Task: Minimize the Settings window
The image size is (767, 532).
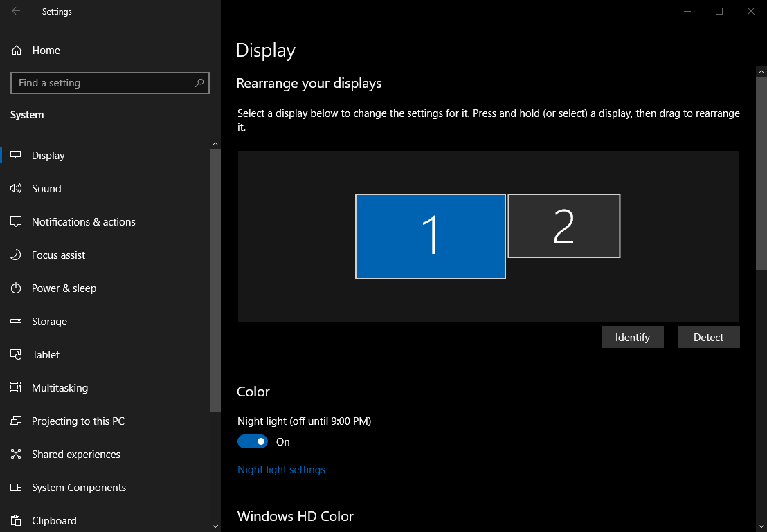Action: (x=687, y=11)
